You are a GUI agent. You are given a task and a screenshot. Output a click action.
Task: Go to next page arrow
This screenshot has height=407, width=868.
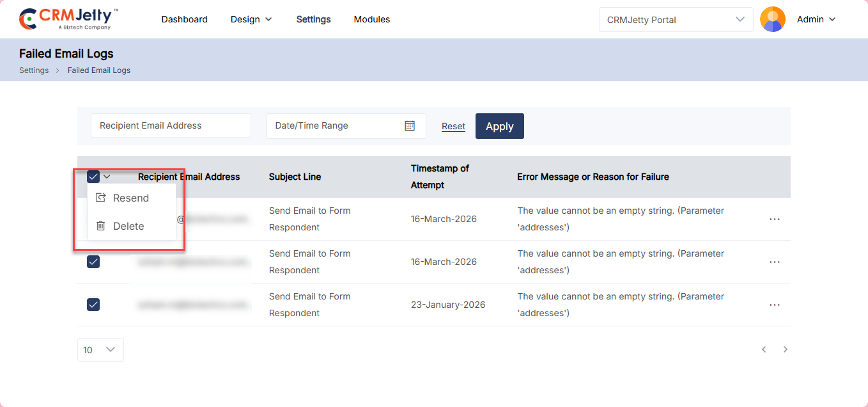786,349
